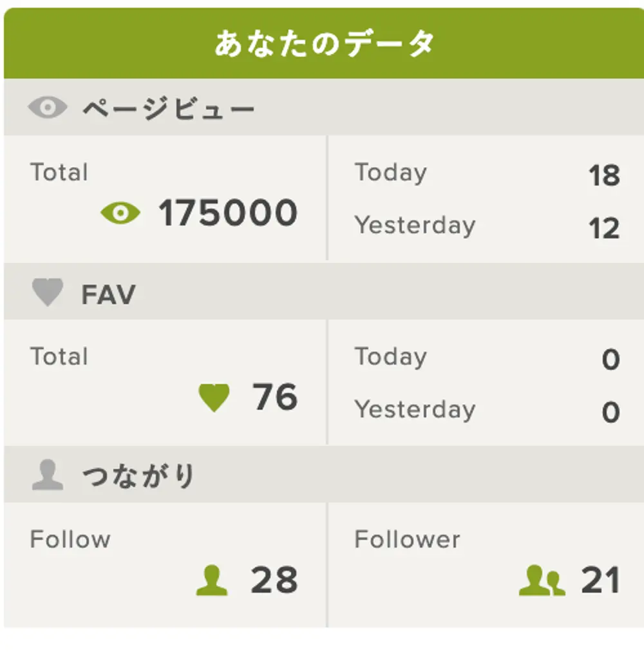Select the FAV section heading
The width and height of the screenshot is (644, 652).
pos(108,294)
